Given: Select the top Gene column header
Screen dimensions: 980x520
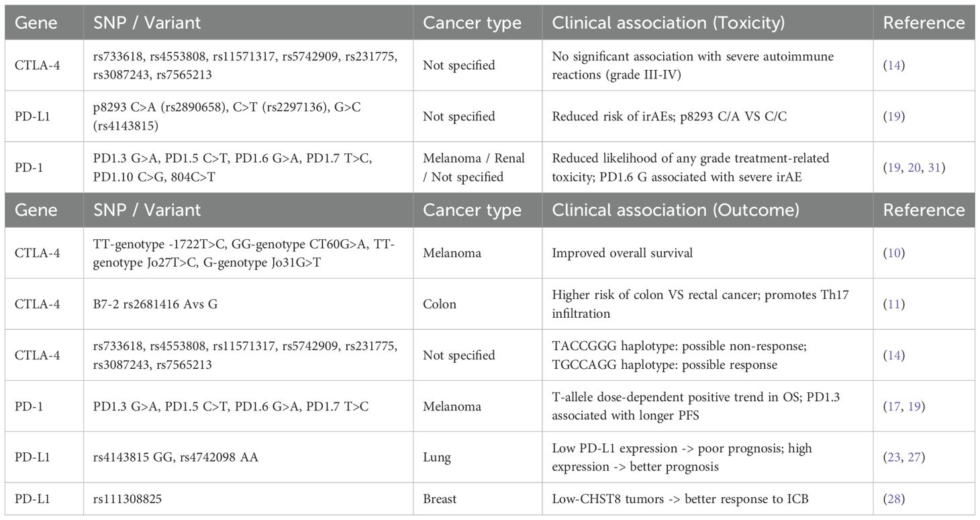Looking at the screenshot, I should pos(36,23).
